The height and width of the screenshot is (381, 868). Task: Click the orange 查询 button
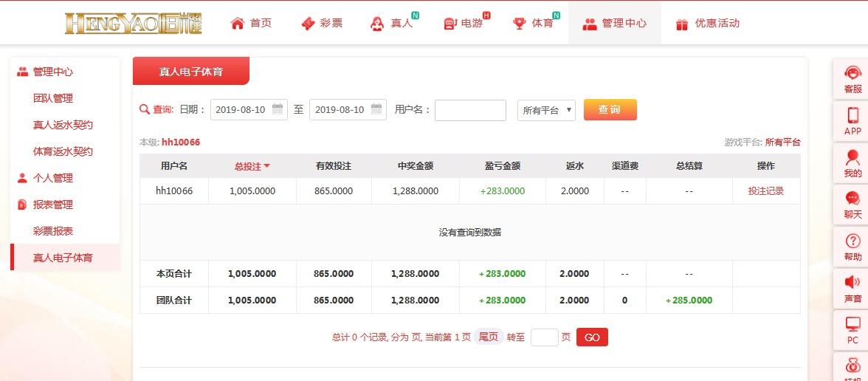coord(610,109)
